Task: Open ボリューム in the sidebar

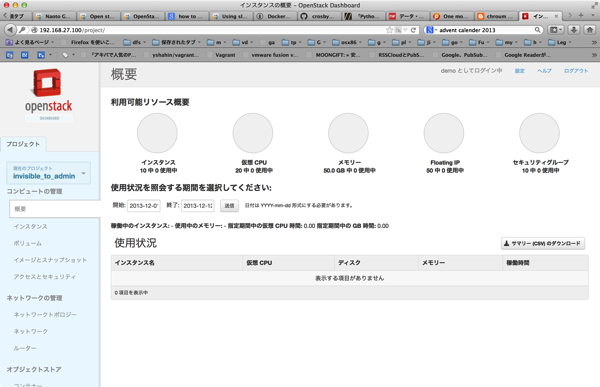Action: pyautogui.click(x=28, y=243)
